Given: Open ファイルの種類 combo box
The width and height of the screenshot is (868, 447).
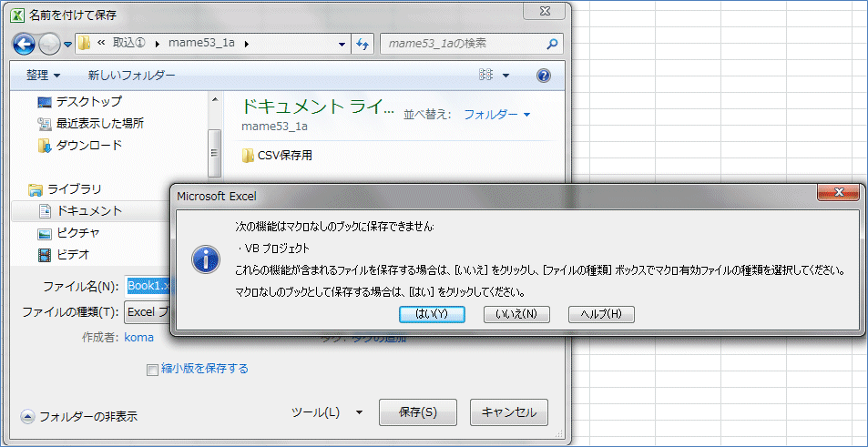Looking at the screenshot, I should click(x=148, y=312).
